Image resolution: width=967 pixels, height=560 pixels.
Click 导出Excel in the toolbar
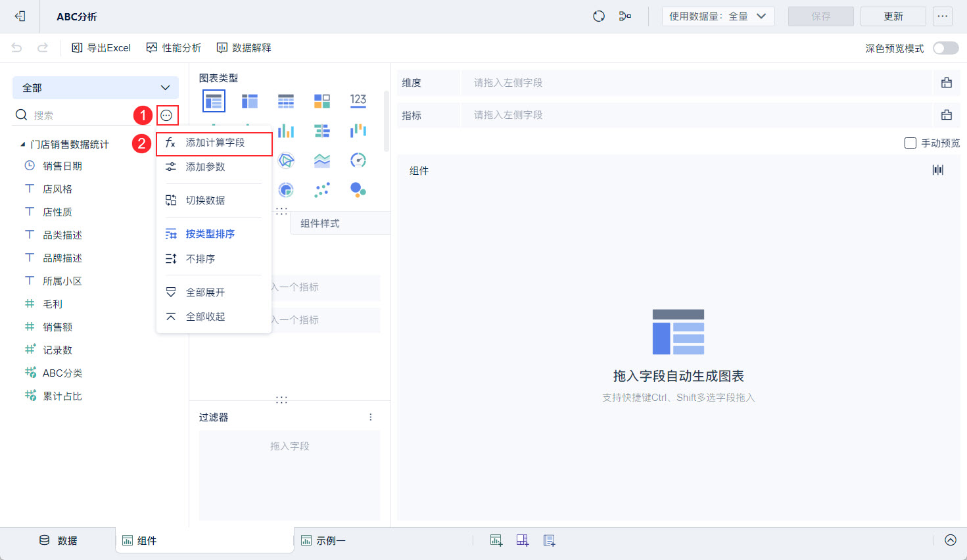point(101,48)
